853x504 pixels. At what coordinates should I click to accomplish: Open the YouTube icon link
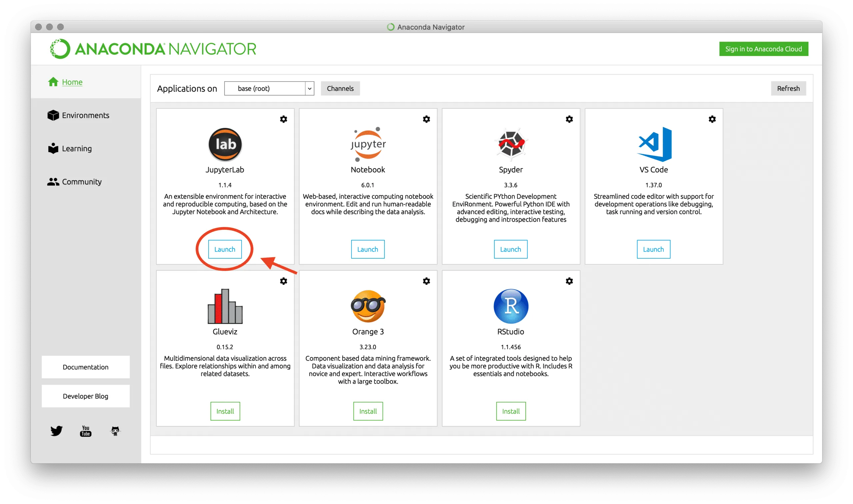pyautogui.click(x=86, y=431)
